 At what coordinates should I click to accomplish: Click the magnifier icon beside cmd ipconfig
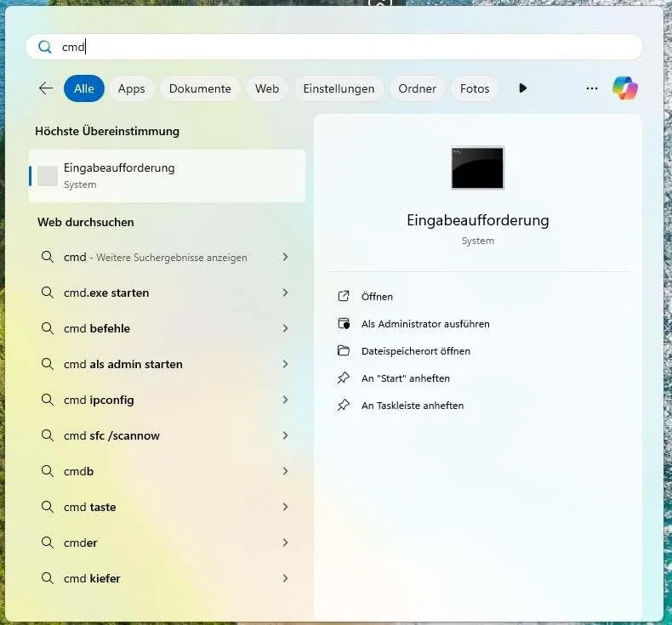coord(48,400)
